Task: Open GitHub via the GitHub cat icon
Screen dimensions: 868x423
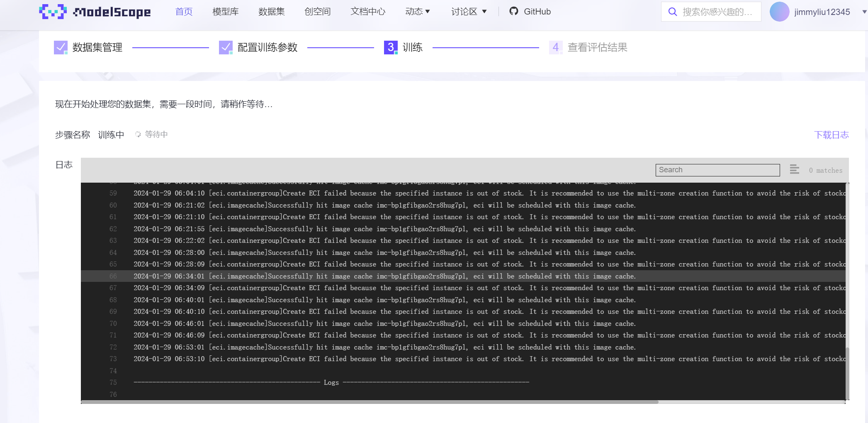Action: pyautogui.click(x=513, y=12)
